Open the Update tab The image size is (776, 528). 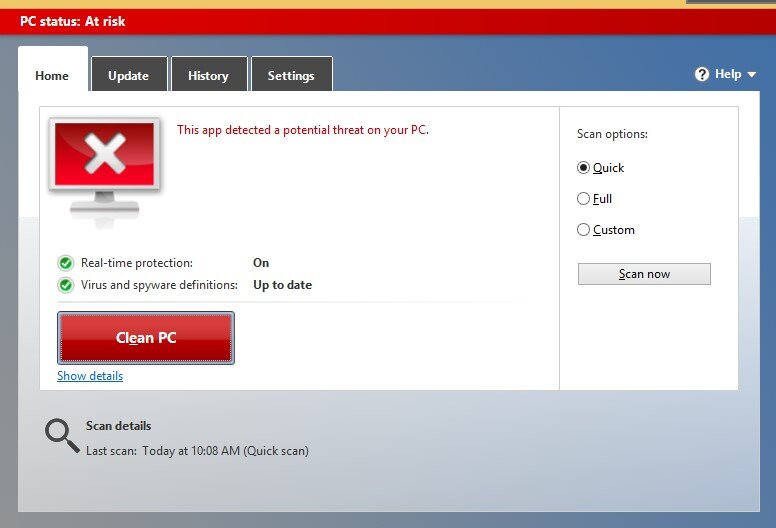pyautogui.click(x=129, y=74)
